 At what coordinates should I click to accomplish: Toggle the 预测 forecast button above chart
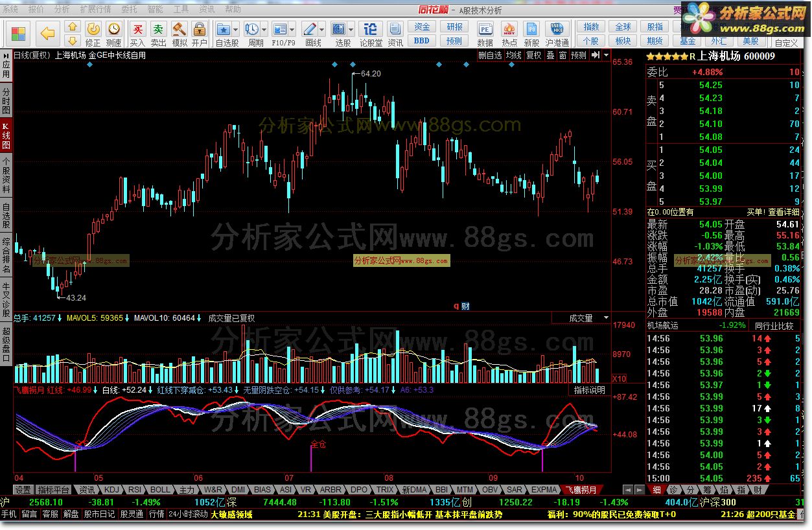[578, 55]
